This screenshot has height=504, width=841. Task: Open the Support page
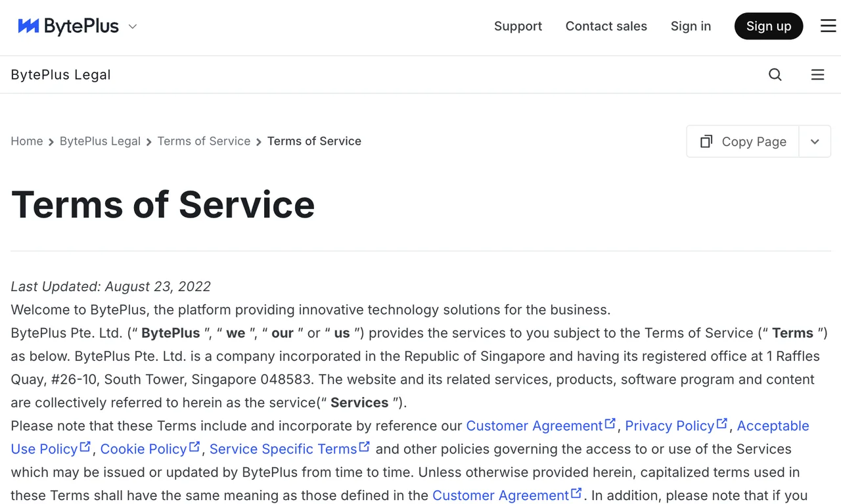point(518,26)
